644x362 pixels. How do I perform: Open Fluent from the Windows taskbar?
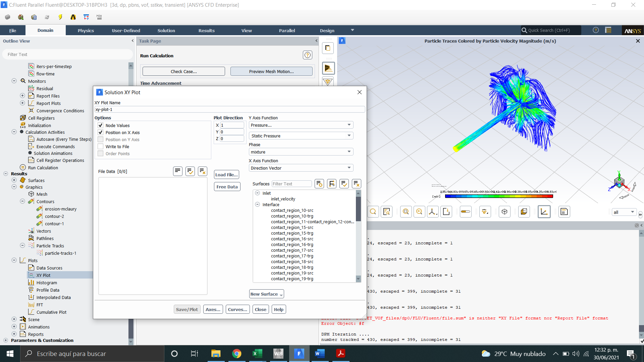[x=299, y=353]
